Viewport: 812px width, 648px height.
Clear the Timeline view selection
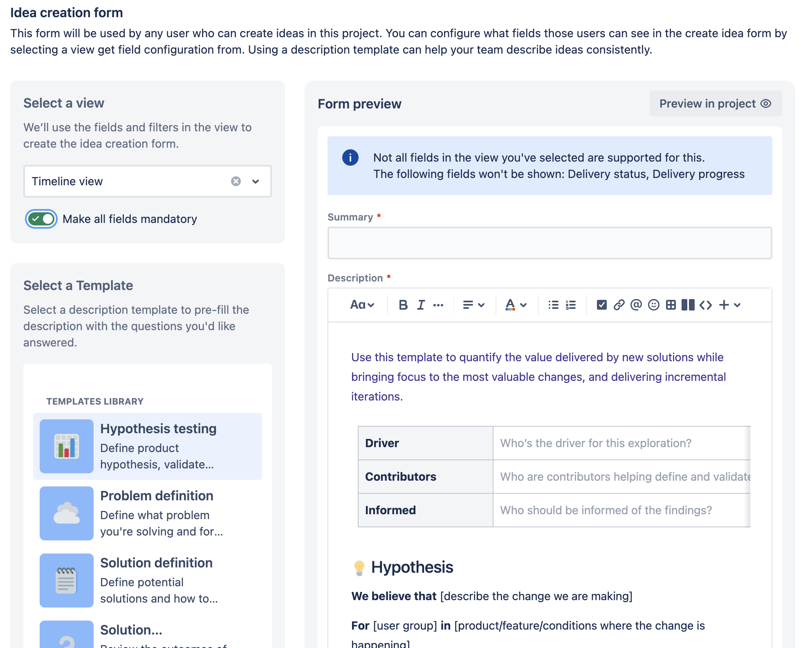click(236, 181)
